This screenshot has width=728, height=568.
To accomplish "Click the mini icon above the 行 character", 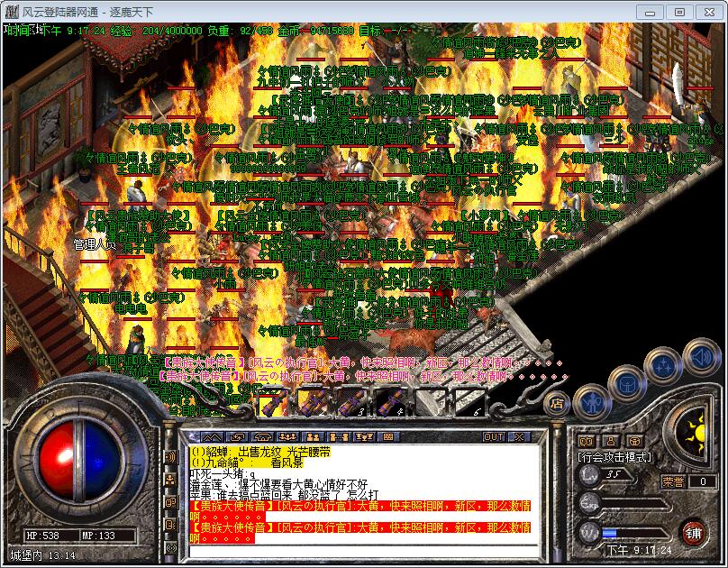I will 586,441.
